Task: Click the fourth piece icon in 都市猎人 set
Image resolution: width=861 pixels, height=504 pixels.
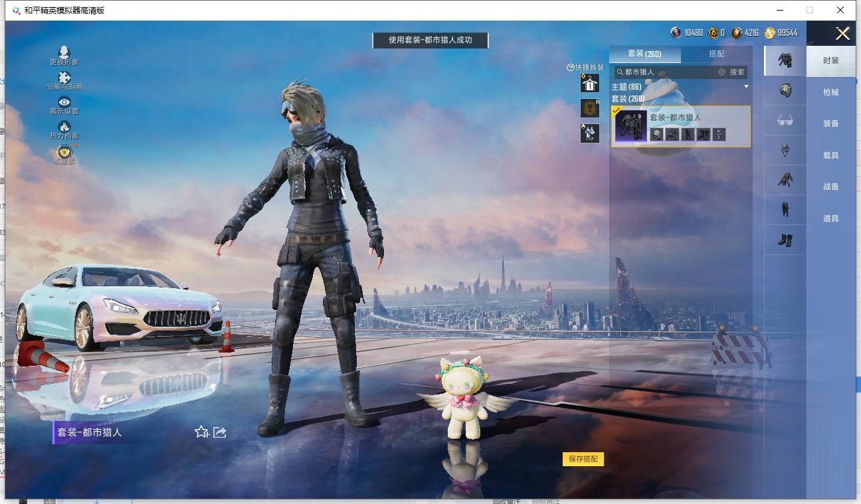Action: (x=704, y=134)
